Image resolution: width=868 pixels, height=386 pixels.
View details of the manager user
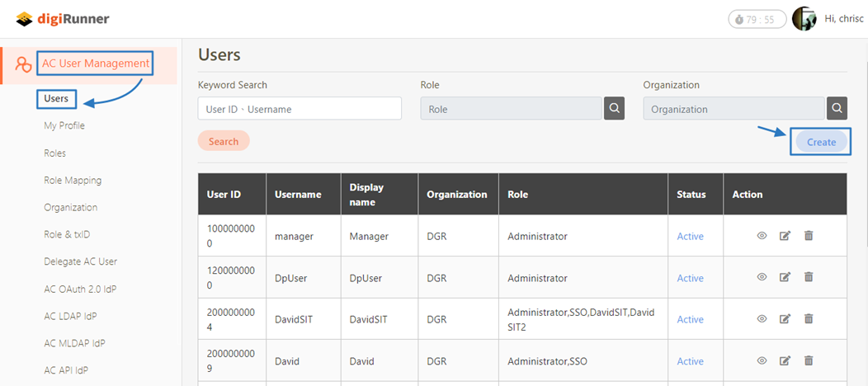(762, 236)
